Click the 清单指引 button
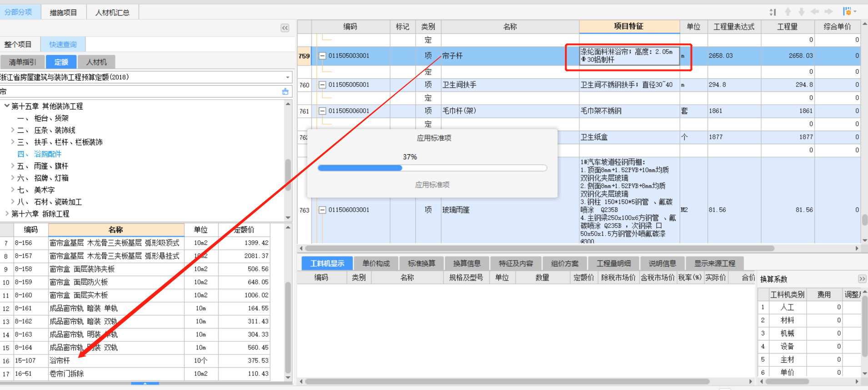Screen dimensions: 868x390 (22, 62)
